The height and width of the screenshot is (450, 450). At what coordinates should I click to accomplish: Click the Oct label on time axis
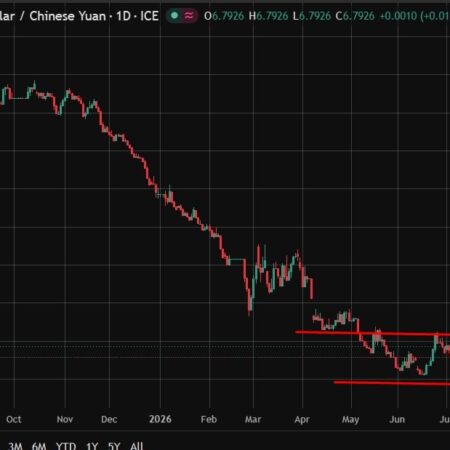[x=14, y=419]
